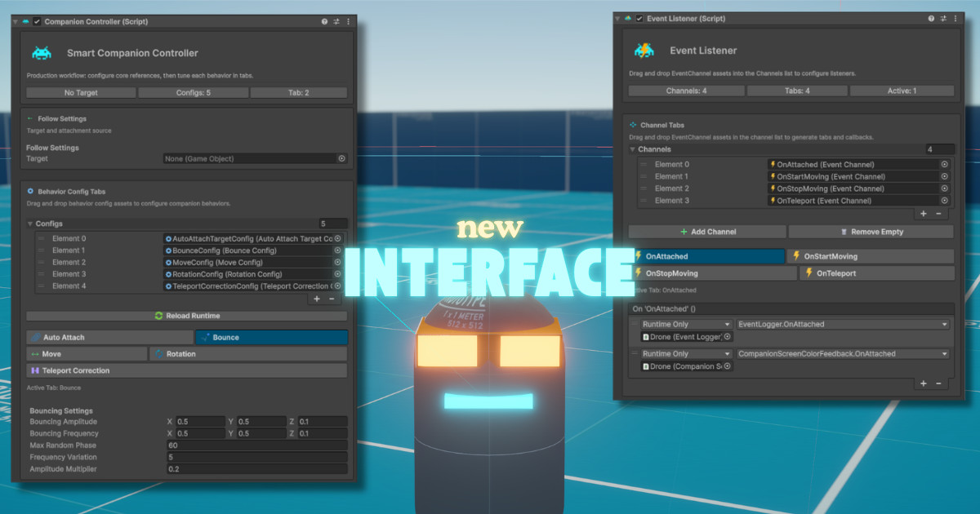The image size is (980, 514).
Task: Collapse the Configs list foldout
Action: (x=30, y=224)
